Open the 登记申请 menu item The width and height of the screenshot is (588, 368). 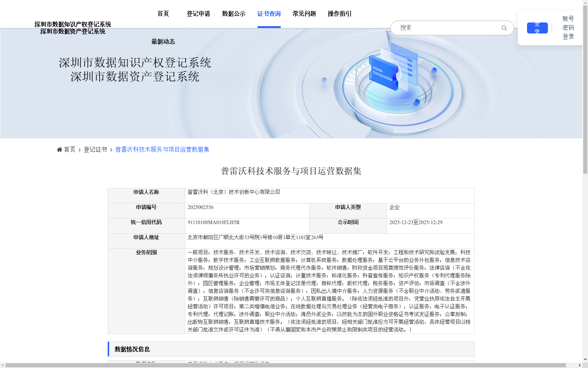pyautogui.click(x=198, y=14)
